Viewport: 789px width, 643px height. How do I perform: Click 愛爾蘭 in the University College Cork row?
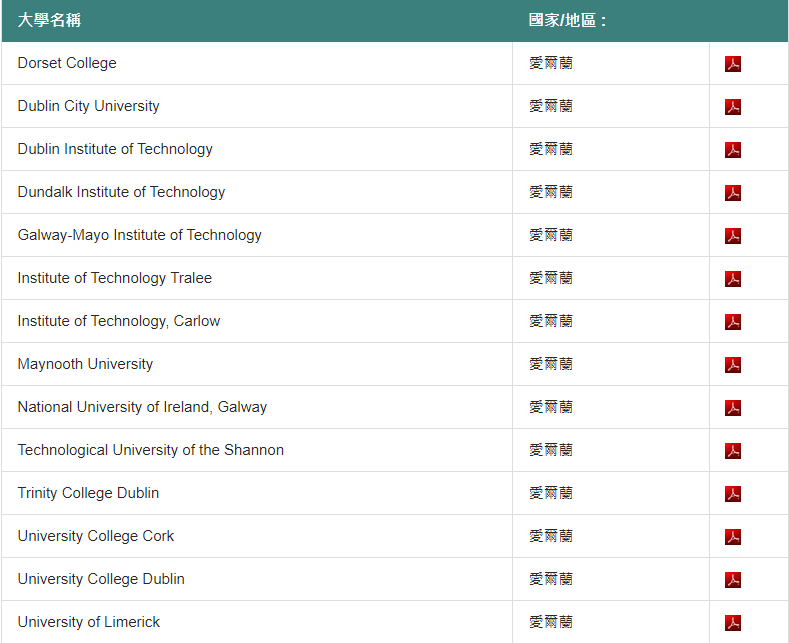pyautogui.click(x=551, y=536)
